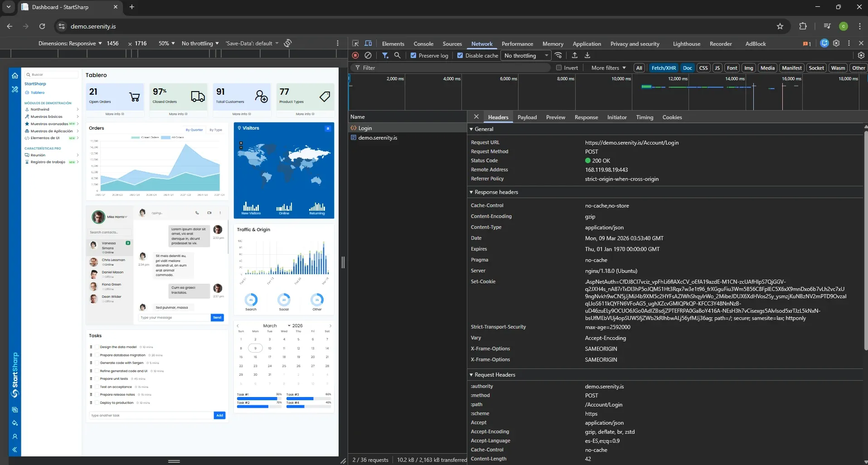This screenshot has height=465, width=868.
Task: Clear the network log
Action: point(368,55)
